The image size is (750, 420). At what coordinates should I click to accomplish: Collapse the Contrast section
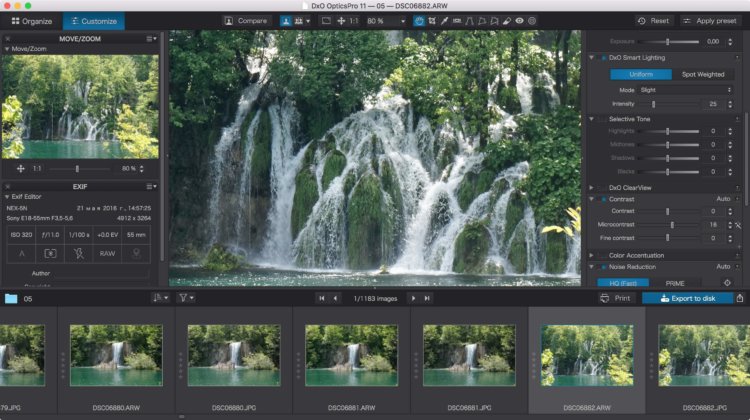point(592,199)
